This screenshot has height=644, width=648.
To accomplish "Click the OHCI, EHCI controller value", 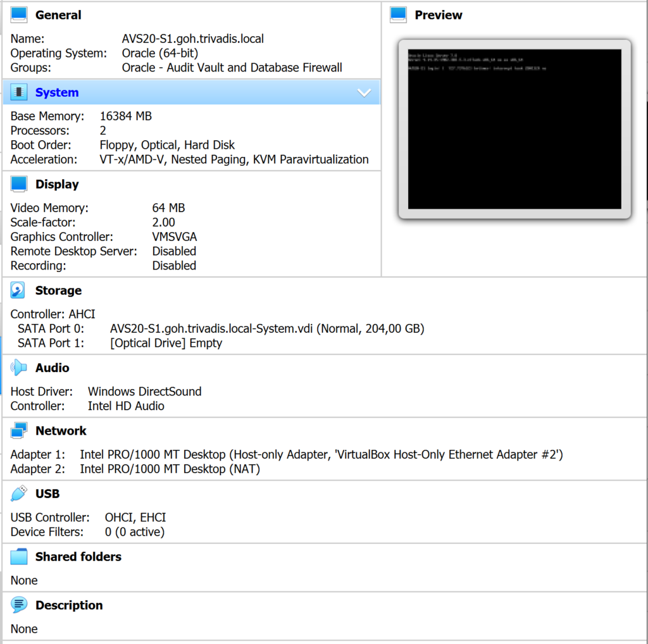I will pos(135,517).
